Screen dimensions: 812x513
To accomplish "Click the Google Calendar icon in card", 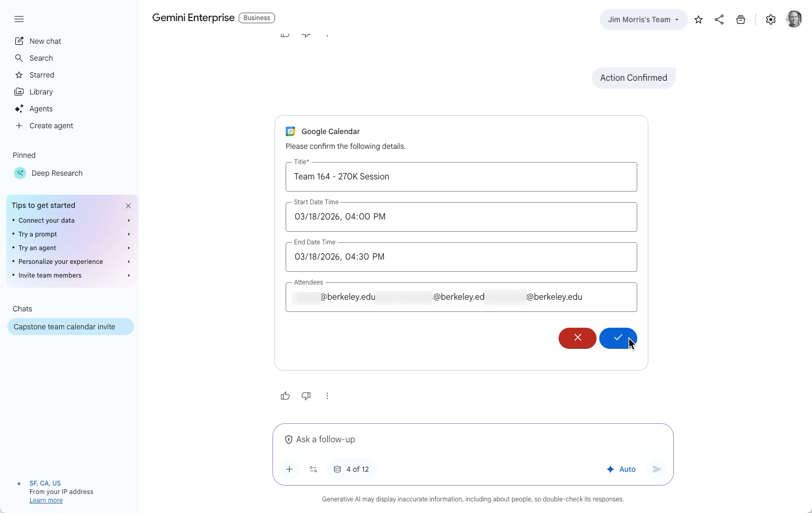I will (290, 131).
